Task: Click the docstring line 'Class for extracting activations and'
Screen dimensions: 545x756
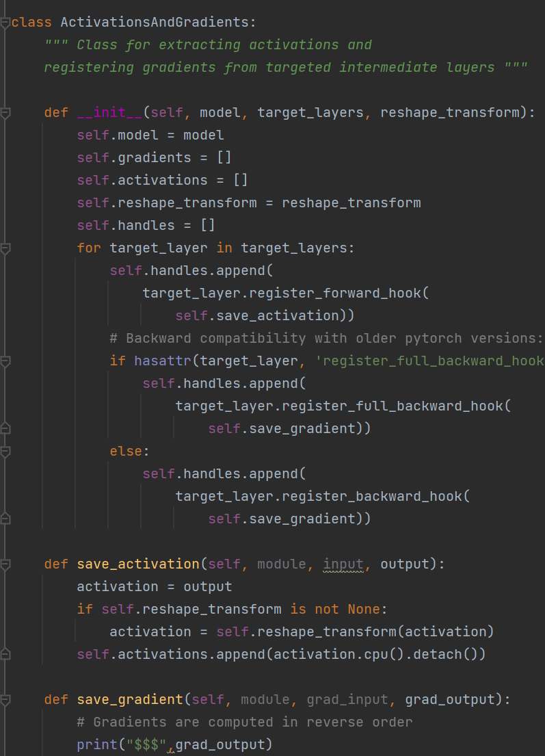Action: pyautogui.click(x=224, y=45)
